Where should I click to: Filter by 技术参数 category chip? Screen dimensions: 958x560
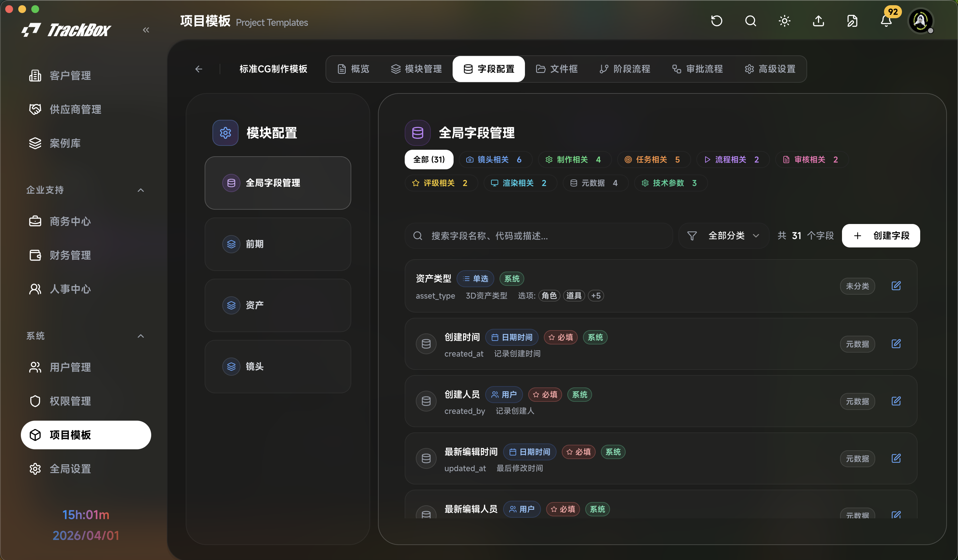[x=670, y=183]
